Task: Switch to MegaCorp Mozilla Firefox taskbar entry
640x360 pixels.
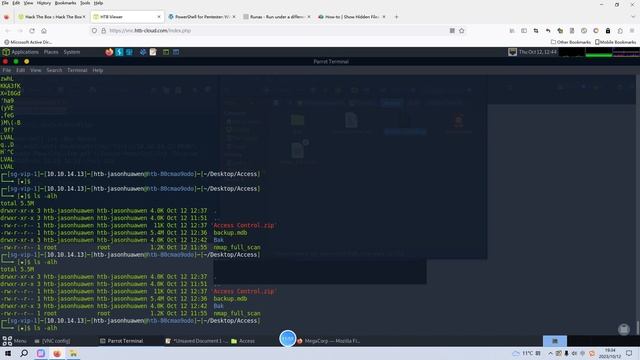Action: 329,341
